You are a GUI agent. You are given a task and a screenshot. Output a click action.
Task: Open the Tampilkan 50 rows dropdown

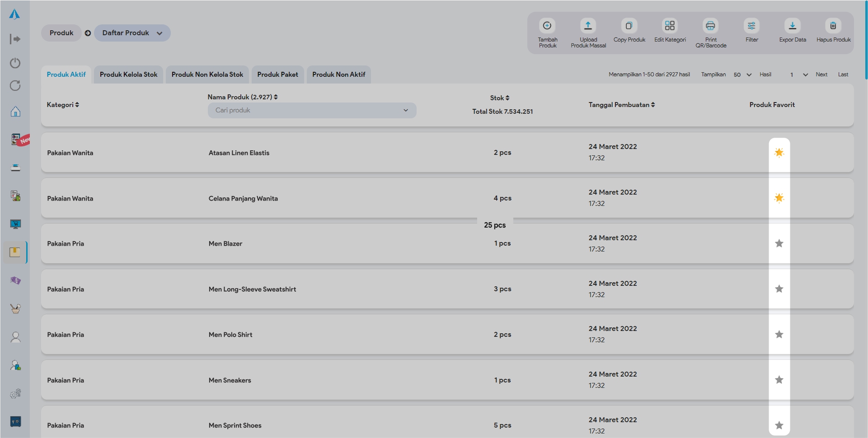(742, 75)
